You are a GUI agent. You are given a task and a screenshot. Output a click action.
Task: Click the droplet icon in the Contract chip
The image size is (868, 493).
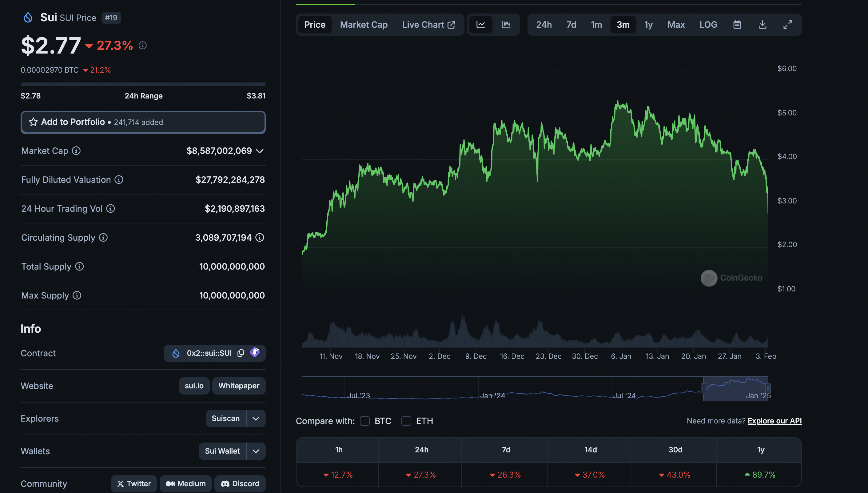pyautogui.click(x=176, y=353)
